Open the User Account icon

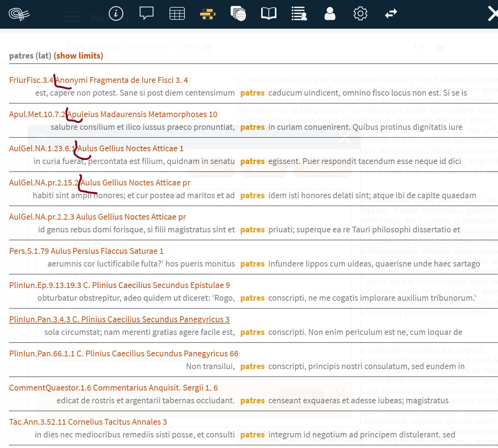pyautogui.click(x=330, y=14)
